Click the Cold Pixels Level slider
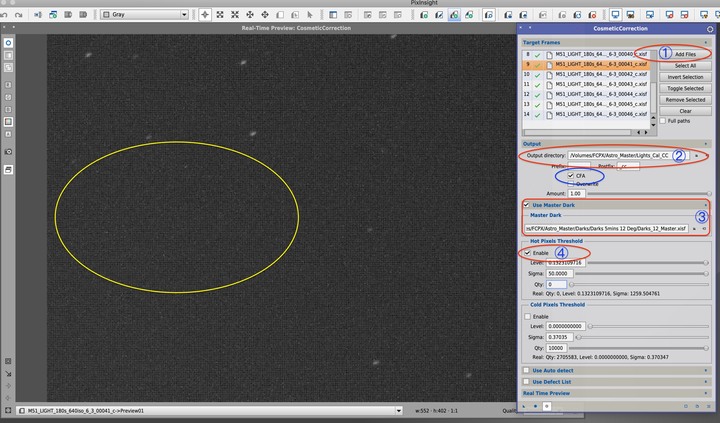The image size is (720, 423). point(649,326)
